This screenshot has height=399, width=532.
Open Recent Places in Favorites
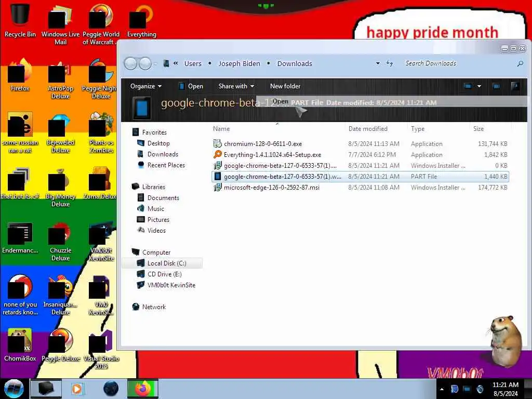click(161, 165)
